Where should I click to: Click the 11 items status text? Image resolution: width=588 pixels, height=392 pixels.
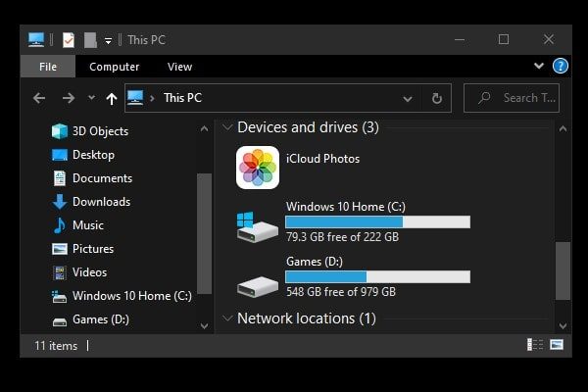[56, 346]
